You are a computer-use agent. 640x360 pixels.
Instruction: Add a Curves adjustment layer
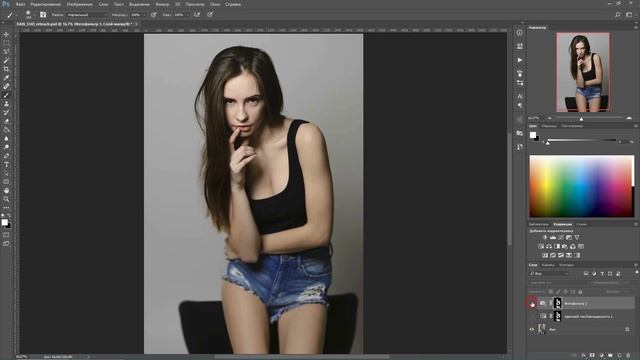point(561,238)
